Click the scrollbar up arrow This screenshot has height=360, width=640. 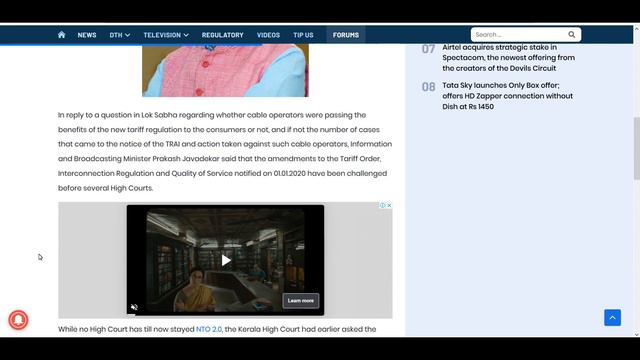[x=636, y=29]
